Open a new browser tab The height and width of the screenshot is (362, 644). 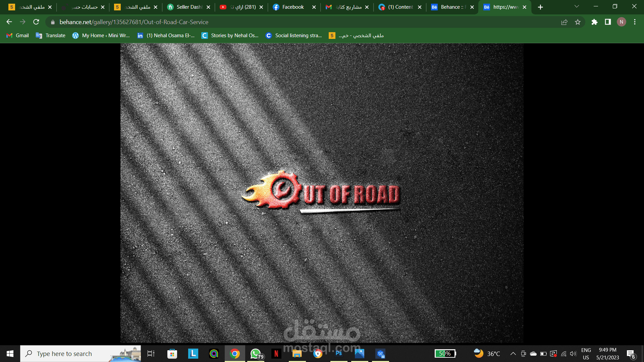(x=540, y=7)
